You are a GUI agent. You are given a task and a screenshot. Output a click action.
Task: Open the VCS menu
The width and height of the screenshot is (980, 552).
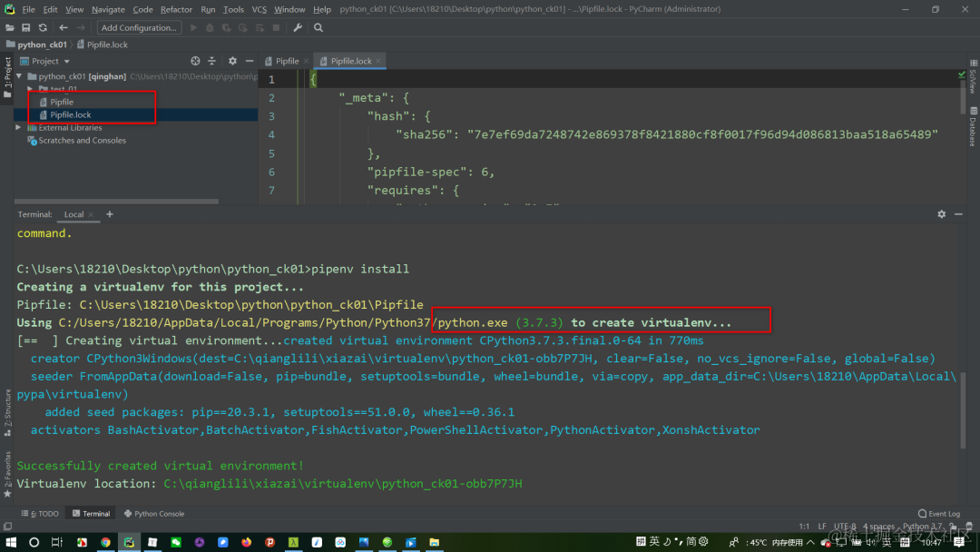[x=259, y=9]
